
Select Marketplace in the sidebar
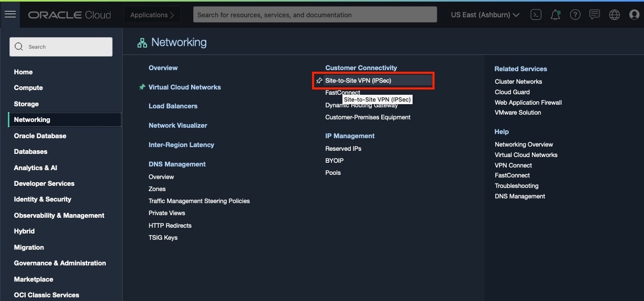(x=34, y=279)
